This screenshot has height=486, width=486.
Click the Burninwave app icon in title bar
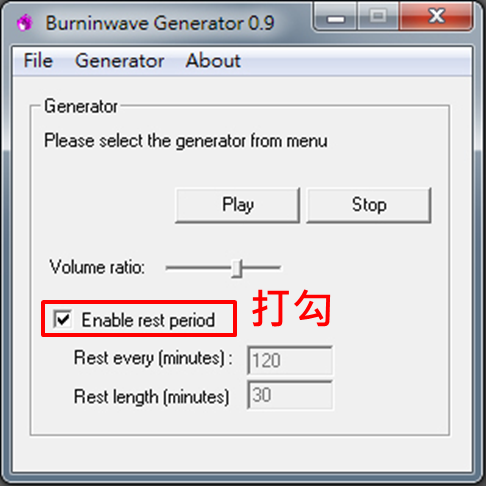click(x=25, y=23)
